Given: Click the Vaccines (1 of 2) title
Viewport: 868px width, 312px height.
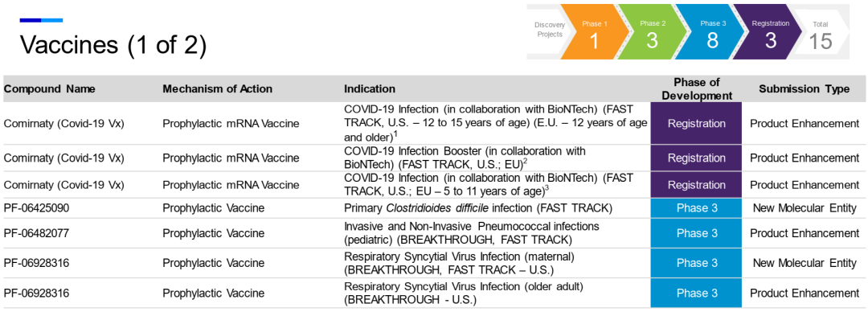Looking at the screenshot, I should pos(113,46).
